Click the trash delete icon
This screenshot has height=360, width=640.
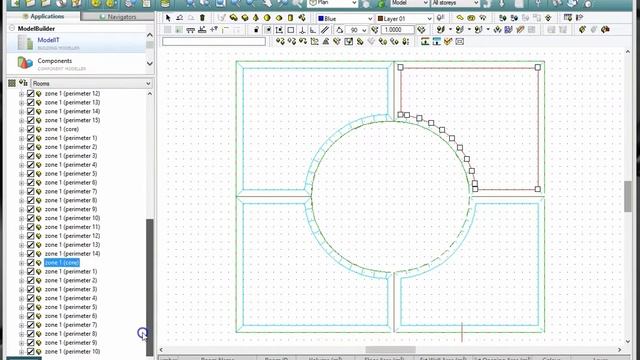202,18
